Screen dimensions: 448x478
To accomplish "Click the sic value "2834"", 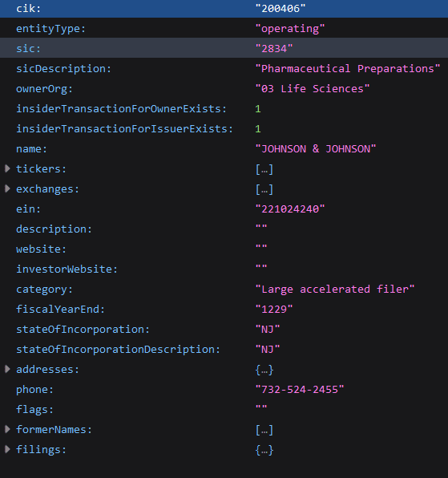I will point(274,48).
